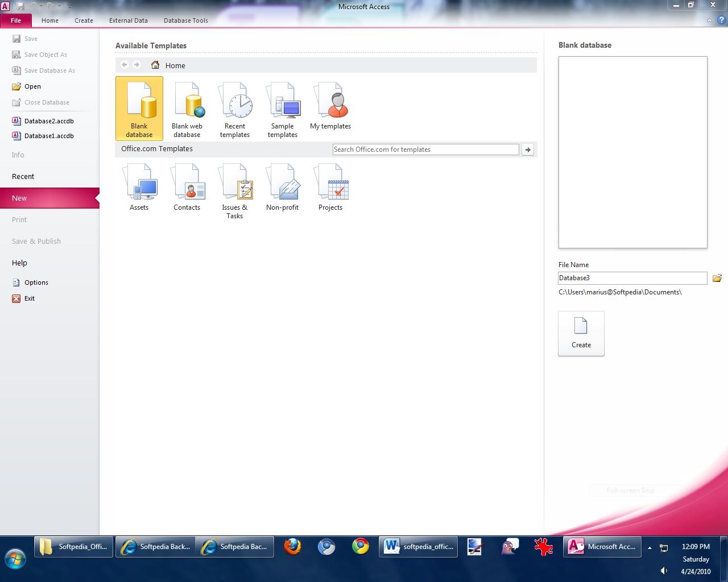Screen dimensions: 728x582
Task: Click the Create database button
Action: 581,334
